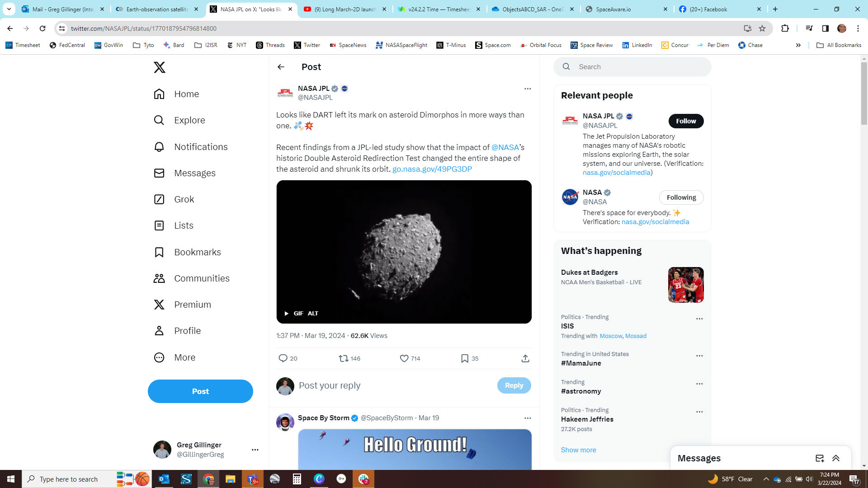Open Lists in the sidebar
868x488 pixels.
174,225
